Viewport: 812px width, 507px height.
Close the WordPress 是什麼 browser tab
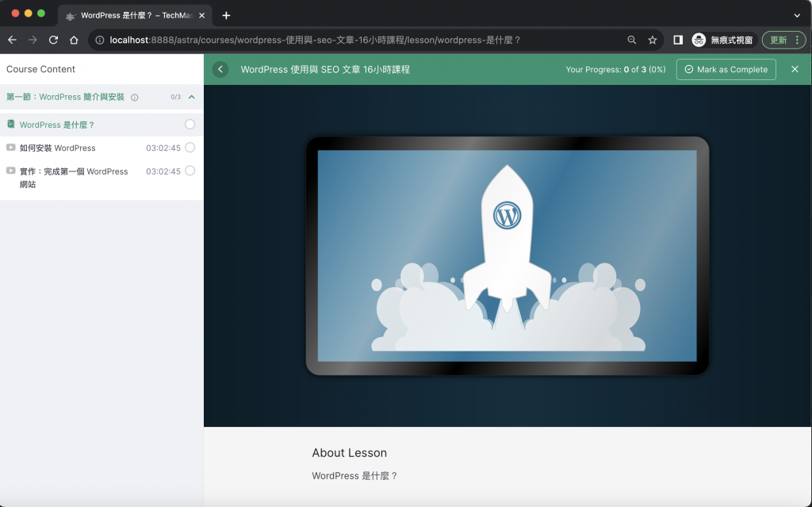coord(202,16)
